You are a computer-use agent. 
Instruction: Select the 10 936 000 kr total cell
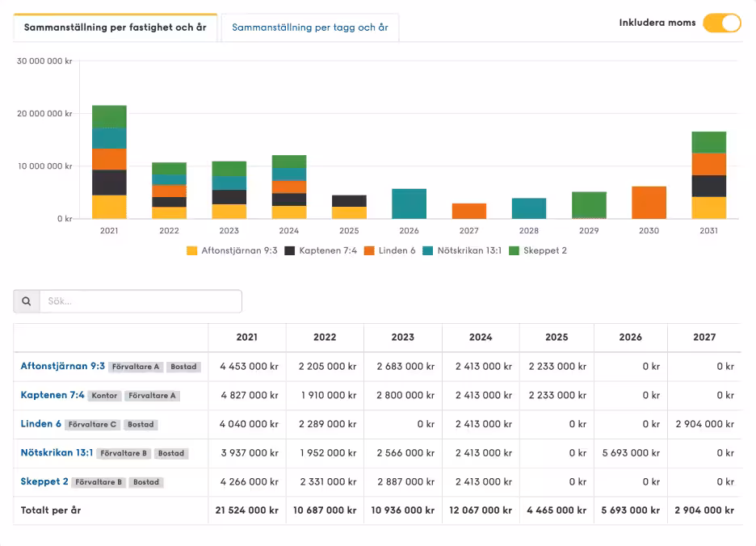[403, 510]
